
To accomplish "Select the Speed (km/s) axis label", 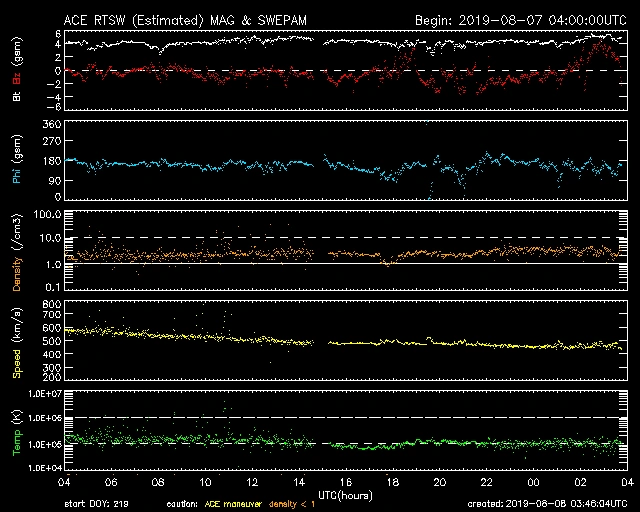I will [17, 340].
